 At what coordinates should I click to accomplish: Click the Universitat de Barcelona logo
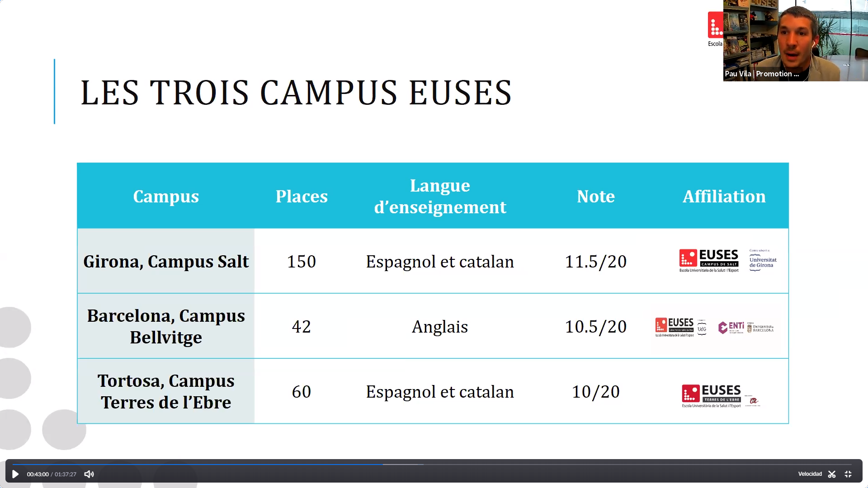coord(760,328)
